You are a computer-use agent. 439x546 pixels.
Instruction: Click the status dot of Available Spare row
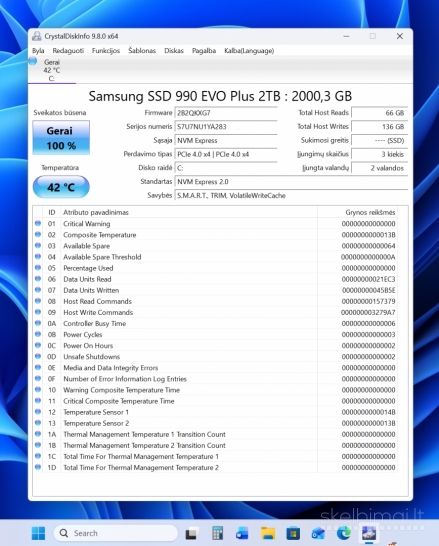[x=38, y=246]
